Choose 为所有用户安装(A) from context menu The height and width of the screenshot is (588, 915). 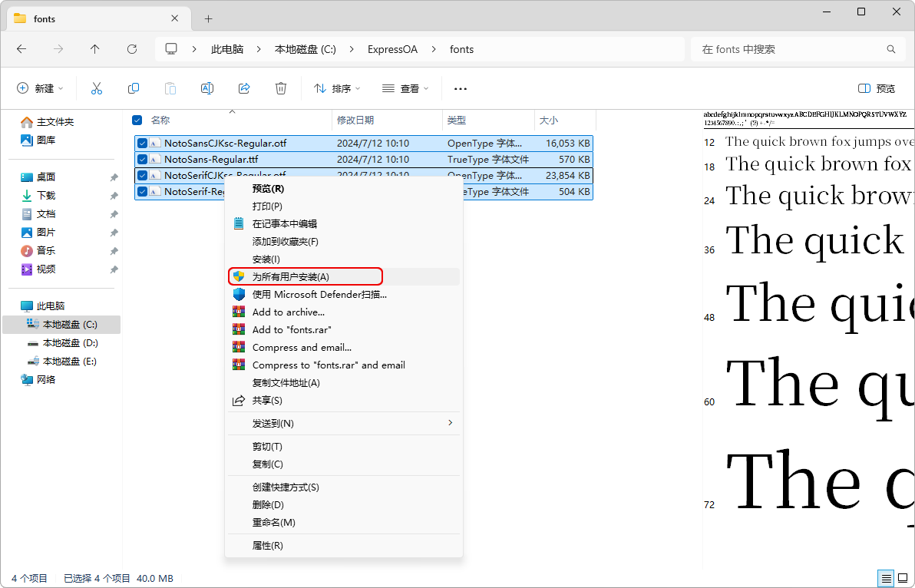(x=291, y=276)
